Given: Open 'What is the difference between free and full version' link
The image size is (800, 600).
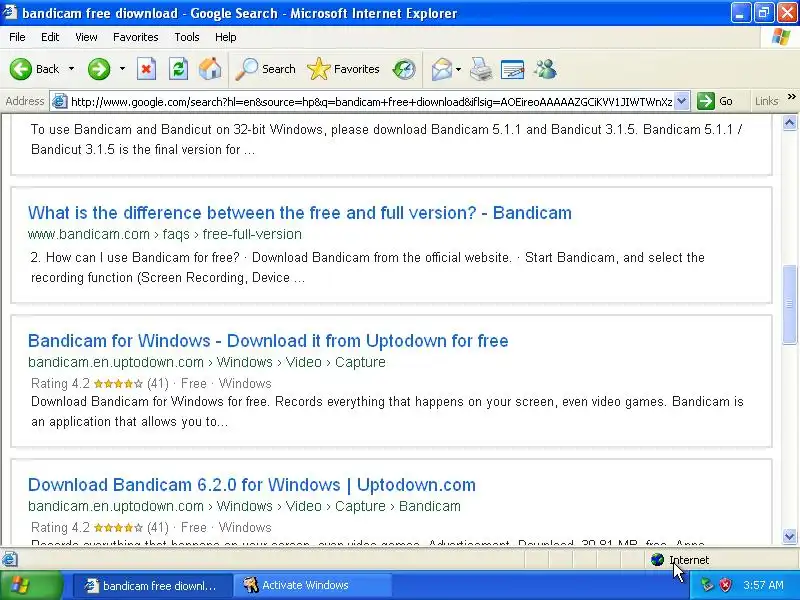Looking at the screenshot, I should [x=299, y=213].
